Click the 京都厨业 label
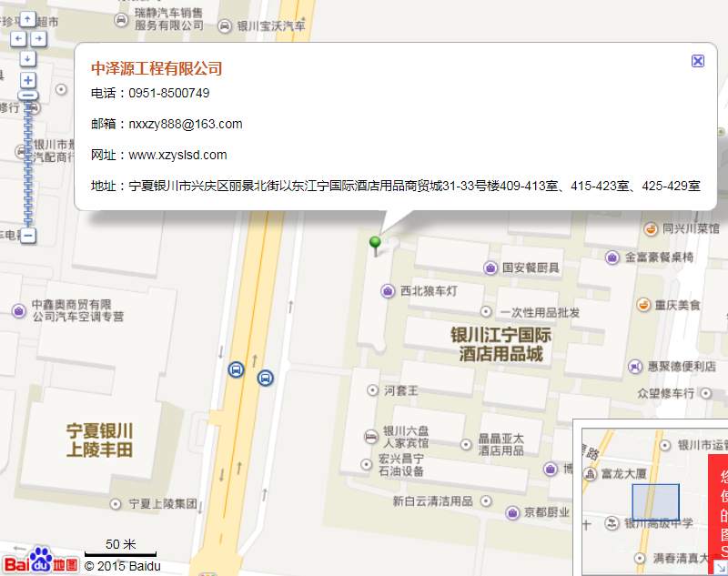This screenshot has width=728, height=576. (547, 512)
